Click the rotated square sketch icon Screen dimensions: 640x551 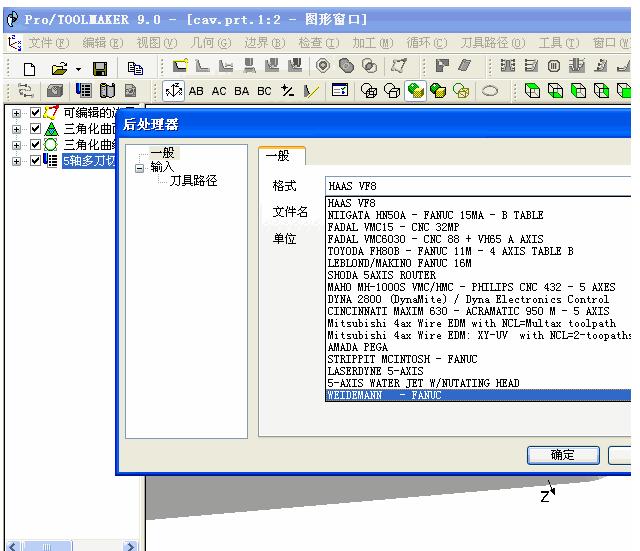[399, 66]
